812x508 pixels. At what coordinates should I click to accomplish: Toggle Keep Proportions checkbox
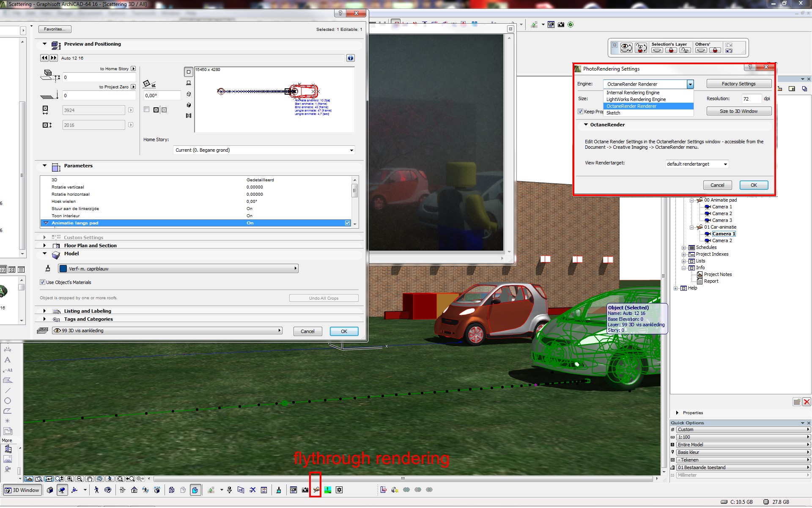click(580, 112)
